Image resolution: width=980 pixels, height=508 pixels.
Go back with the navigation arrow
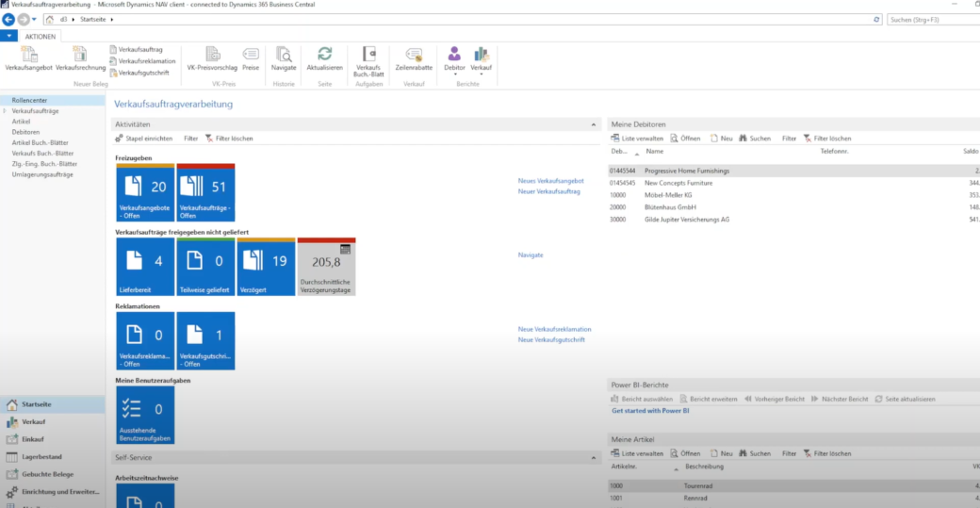tap(8, 20)
